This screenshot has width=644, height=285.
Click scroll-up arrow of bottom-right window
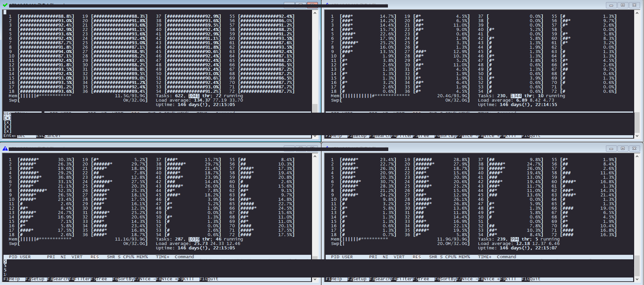[637, 157]
